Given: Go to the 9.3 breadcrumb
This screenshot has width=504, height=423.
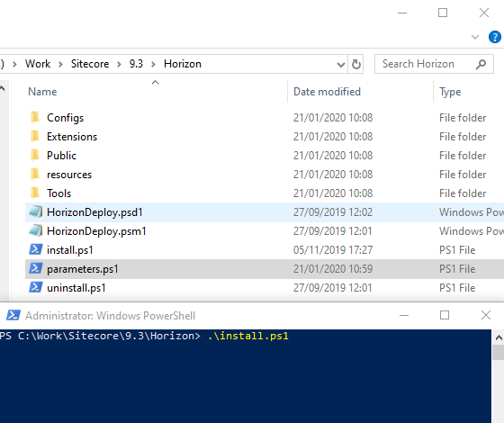Looking at the screenshot, I should [x=136, y=64].
